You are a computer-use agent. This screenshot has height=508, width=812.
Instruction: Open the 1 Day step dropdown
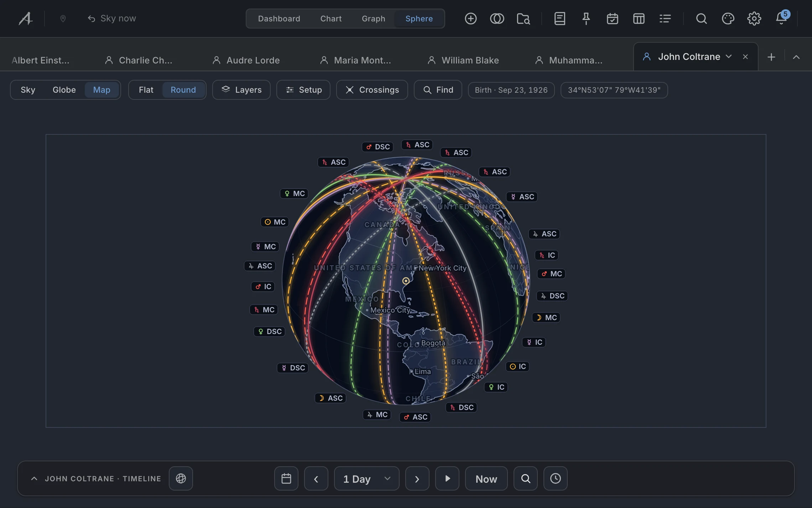[x=367, y=478]
